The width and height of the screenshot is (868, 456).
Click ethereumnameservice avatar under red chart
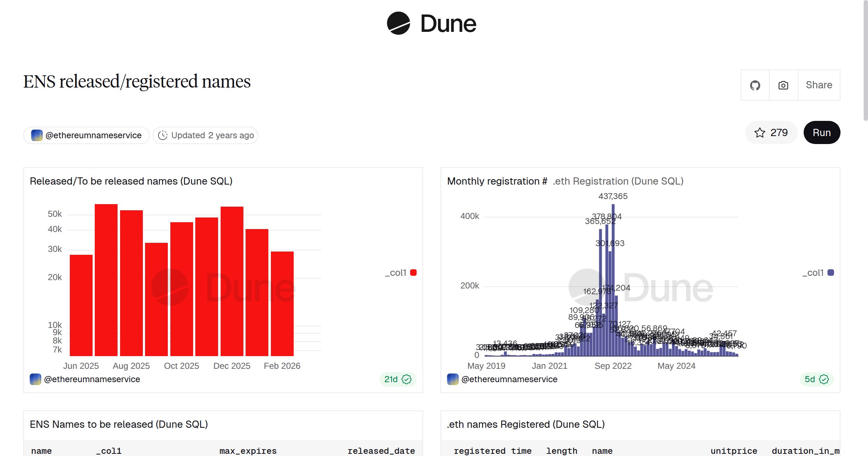coord(35,379)
